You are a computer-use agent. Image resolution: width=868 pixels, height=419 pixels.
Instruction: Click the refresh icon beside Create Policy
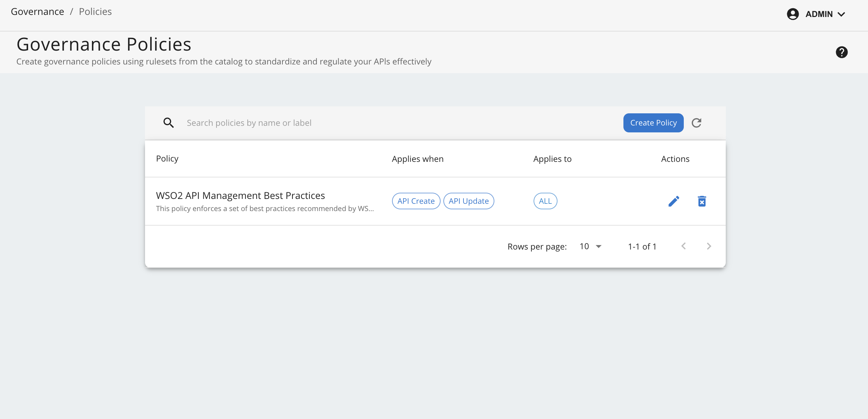[x=696, y=123]
